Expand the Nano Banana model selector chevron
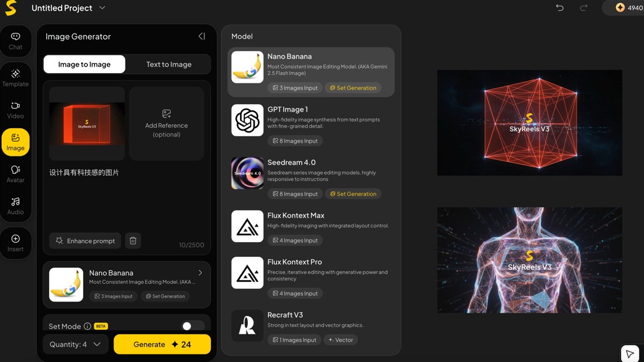Screen dimensions: 644x362 pyautogui.click(x=200, y=272)
